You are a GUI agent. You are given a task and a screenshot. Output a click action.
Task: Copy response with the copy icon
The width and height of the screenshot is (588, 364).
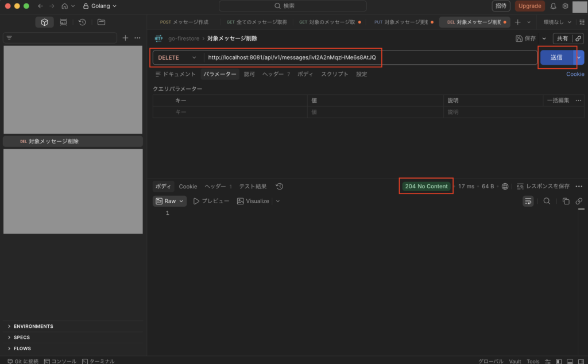click(x=566, y=201)
